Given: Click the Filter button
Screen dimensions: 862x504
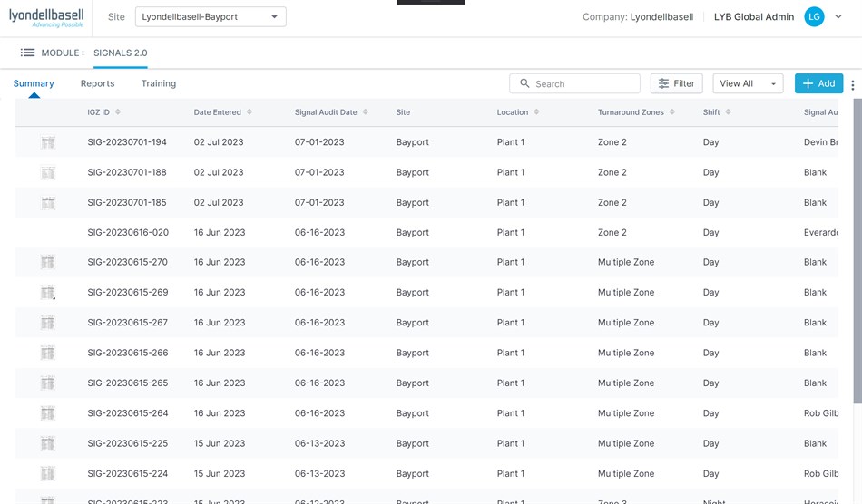Looking at the screenshot, I should pos(676,83).
